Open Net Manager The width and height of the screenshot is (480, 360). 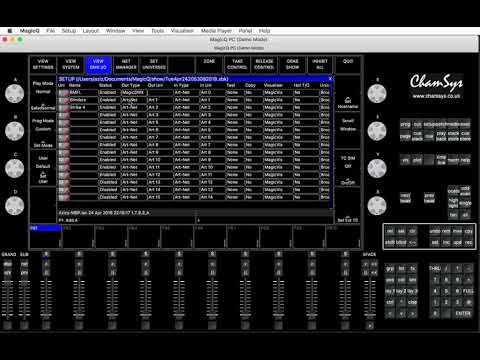pyautogui.click(x=126, y=64)
